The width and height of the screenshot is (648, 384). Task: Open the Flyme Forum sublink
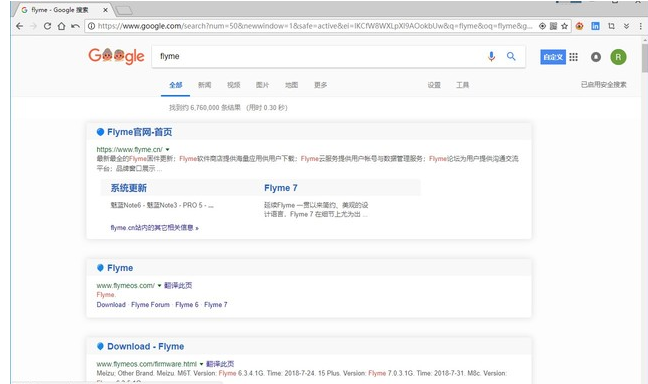click(150, 305)
